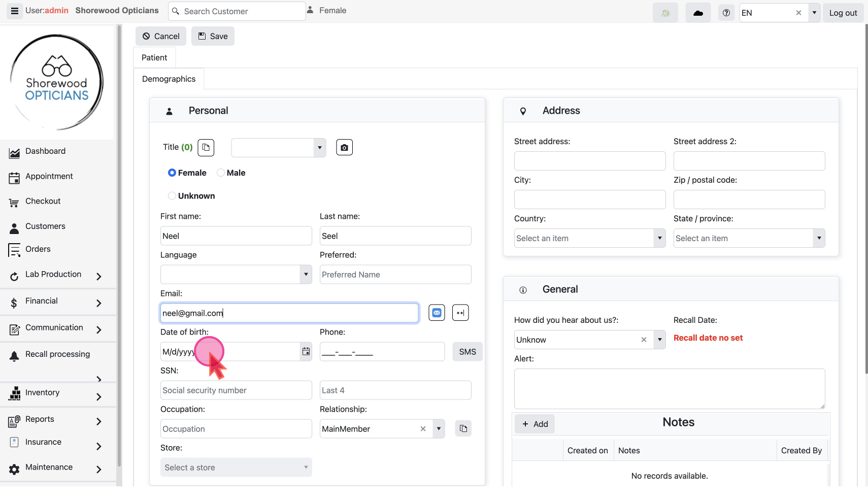
Task: Click the copy icon next to Title
Action: point(206,148)
